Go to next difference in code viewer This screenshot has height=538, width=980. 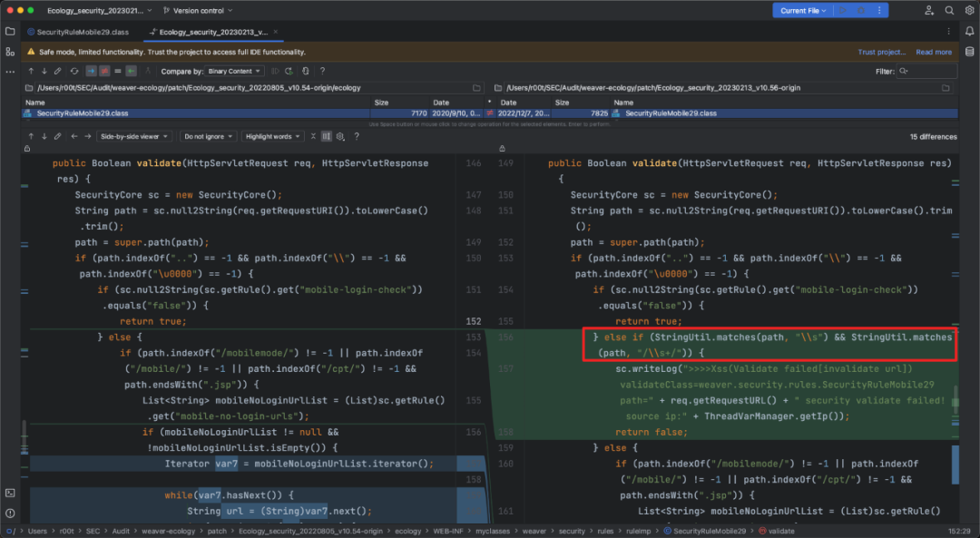tap(44, 136)
